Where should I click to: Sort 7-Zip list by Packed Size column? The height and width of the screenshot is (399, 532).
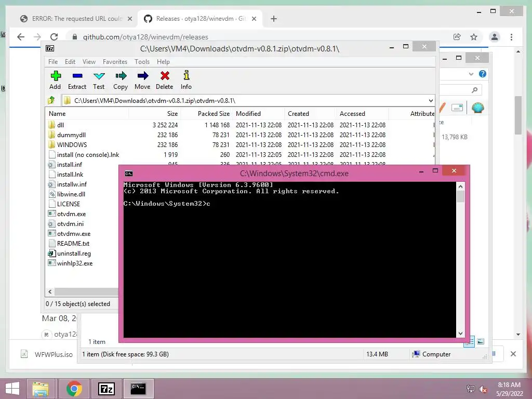pos(207,114)
